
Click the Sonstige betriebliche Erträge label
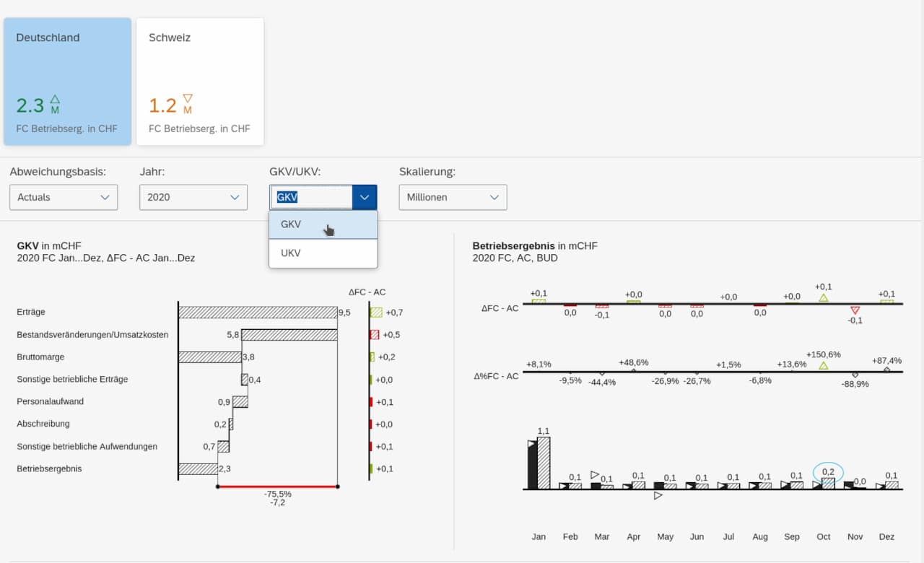click(72, 379)
